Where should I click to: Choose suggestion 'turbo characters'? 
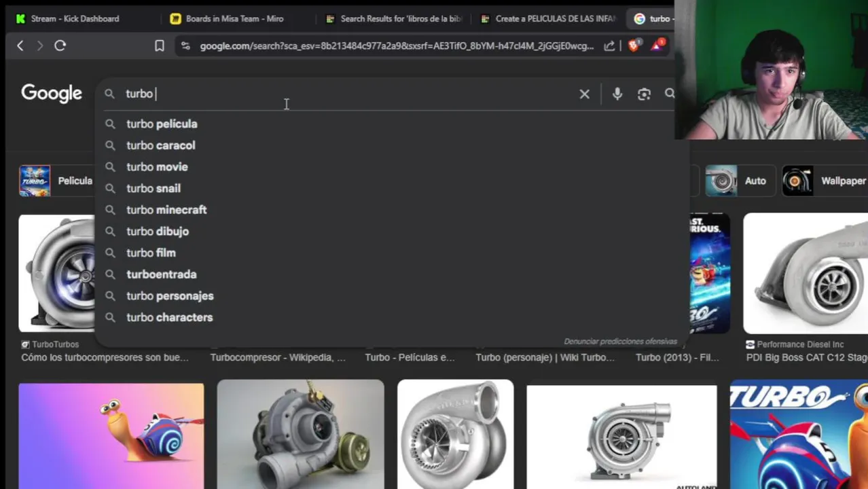pos(169,317)
